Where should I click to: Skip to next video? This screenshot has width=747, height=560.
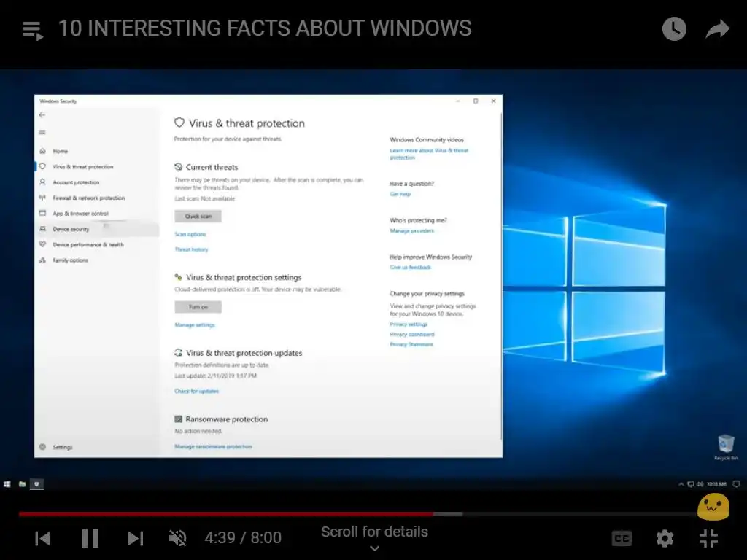pos(136,539)
